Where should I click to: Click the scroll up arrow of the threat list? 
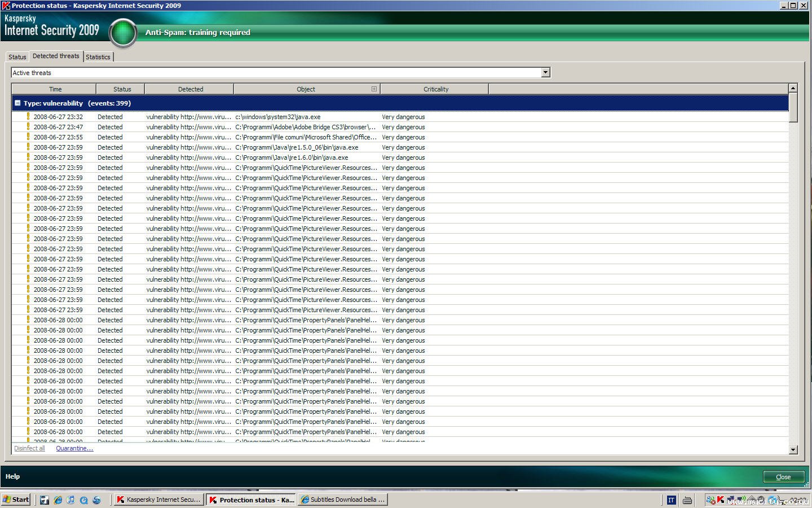pos(793,88)
